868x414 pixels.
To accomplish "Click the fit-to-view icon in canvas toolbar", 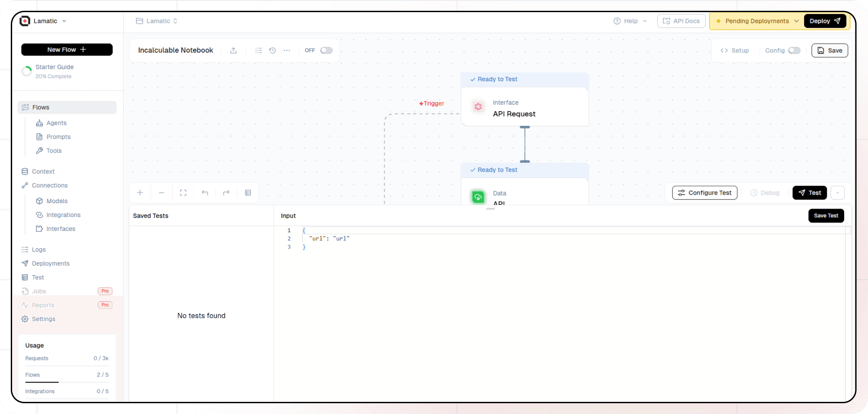I will [x=183, y=192].
